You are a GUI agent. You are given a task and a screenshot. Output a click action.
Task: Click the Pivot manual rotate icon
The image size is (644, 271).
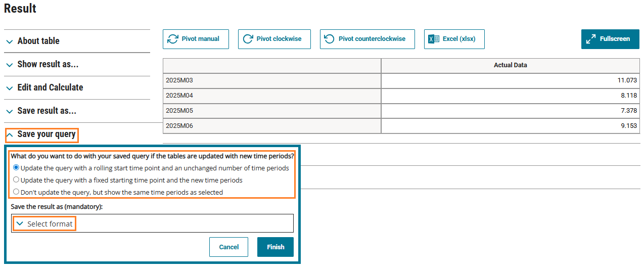click(173, 39)
